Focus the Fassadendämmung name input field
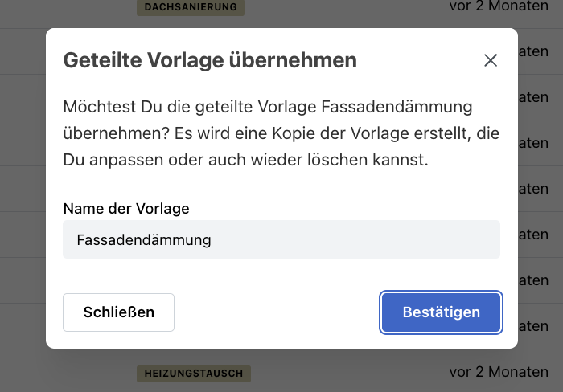 (x=281, y=239)
